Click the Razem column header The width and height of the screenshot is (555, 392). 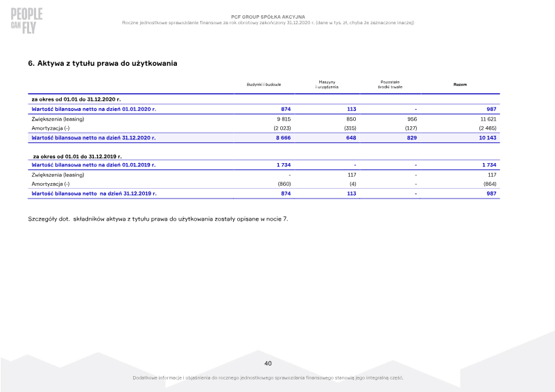(460, 85)
